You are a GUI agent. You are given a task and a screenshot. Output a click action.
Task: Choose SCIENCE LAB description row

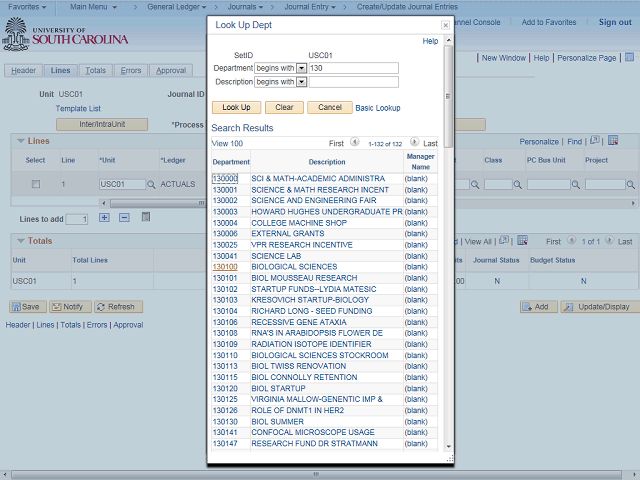click(x=276, y=256)
